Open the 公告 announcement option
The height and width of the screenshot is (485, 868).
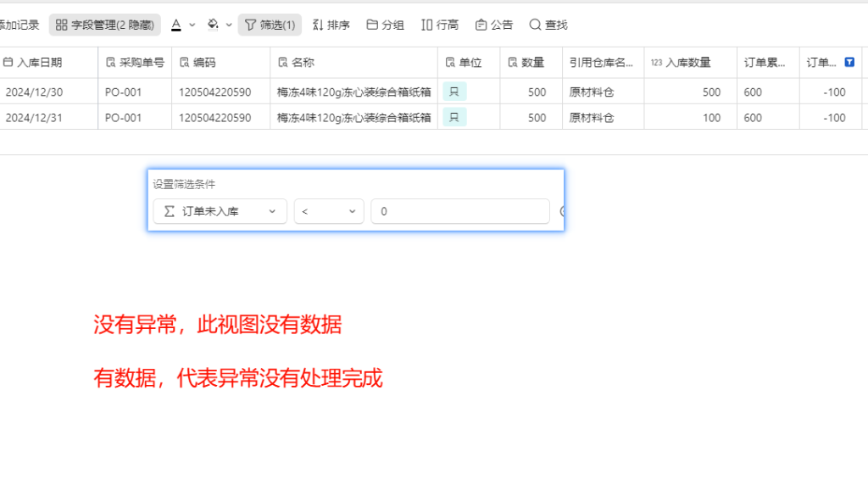click(x=494, y=25)
